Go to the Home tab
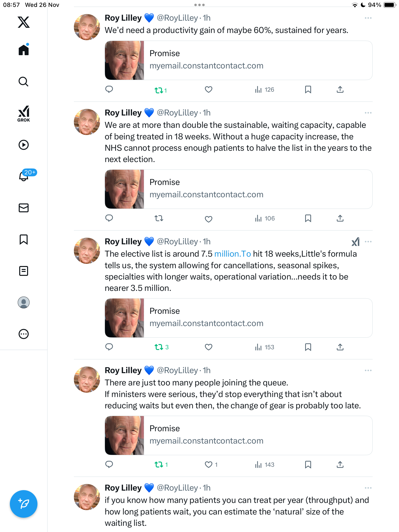 24,50
